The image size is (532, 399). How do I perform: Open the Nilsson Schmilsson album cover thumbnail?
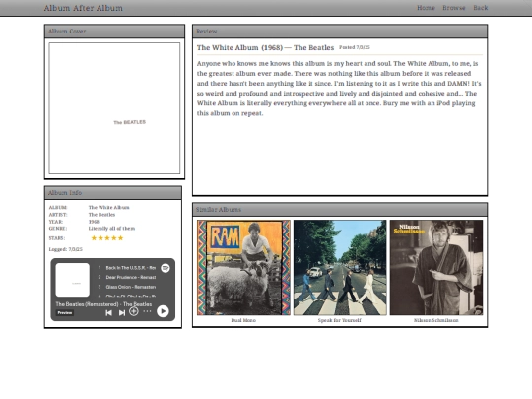[x=436, y=268]
